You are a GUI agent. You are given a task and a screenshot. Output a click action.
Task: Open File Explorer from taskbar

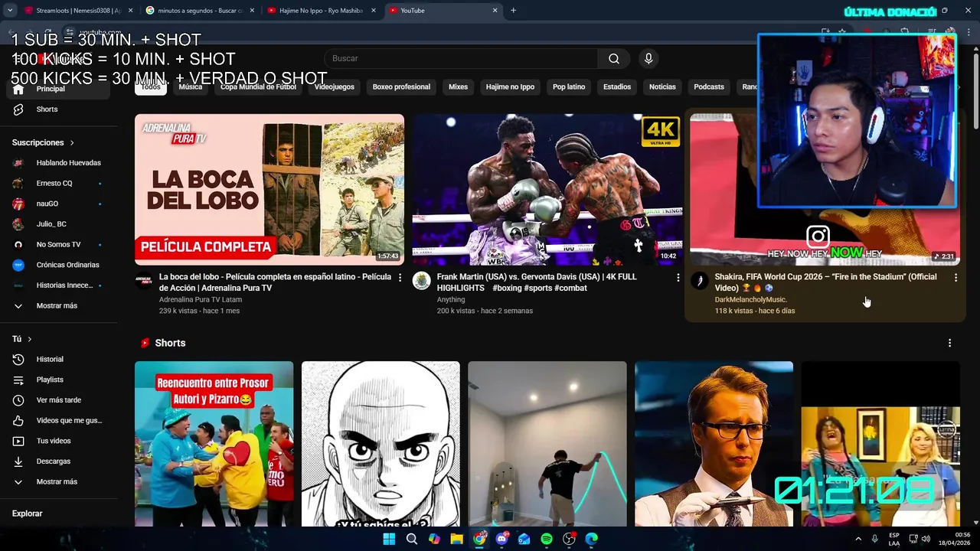tap(456, 539)
